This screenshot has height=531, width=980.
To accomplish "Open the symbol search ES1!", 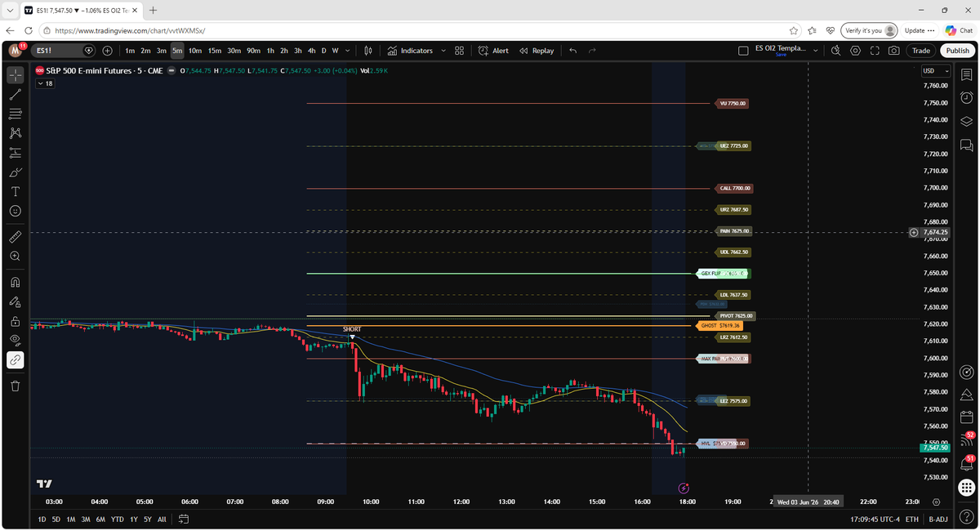I will 65,51.
